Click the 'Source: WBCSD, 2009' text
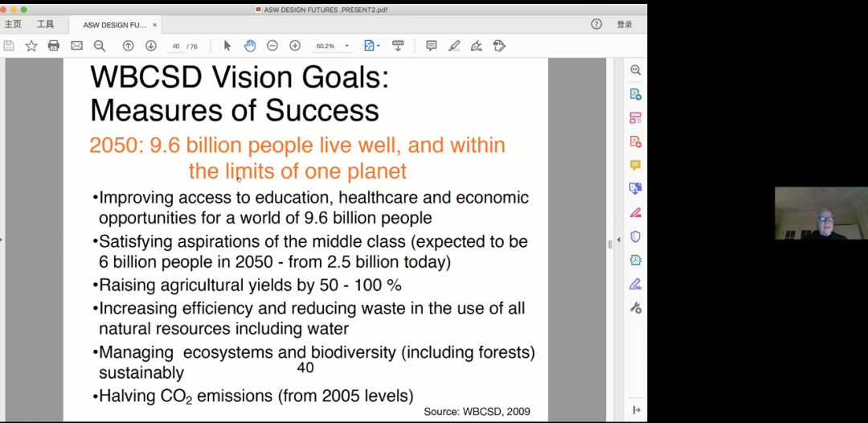The image size is (868, 423). [x=477, y=412]
